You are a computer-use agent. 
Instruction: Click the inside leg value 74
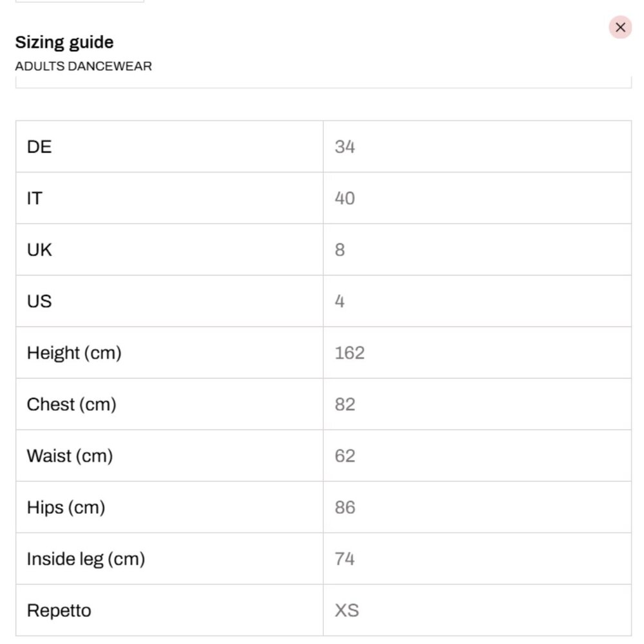[345, 558]
